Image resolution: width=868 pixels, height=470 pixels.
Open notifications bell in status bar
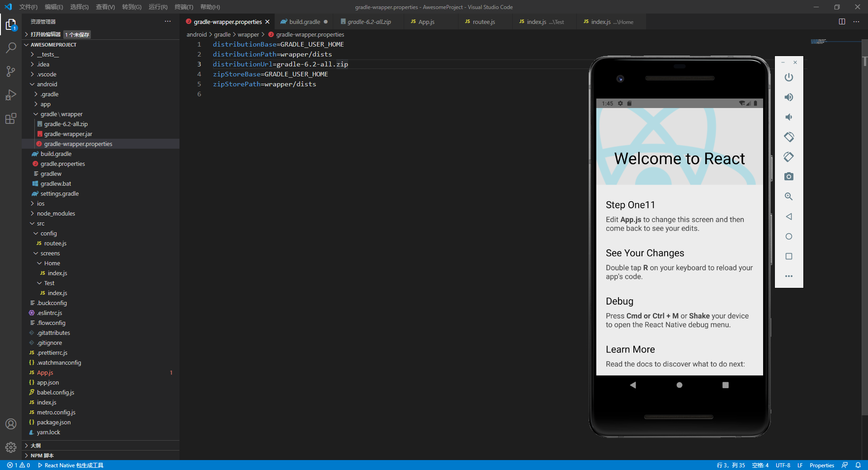coord(858,465)
